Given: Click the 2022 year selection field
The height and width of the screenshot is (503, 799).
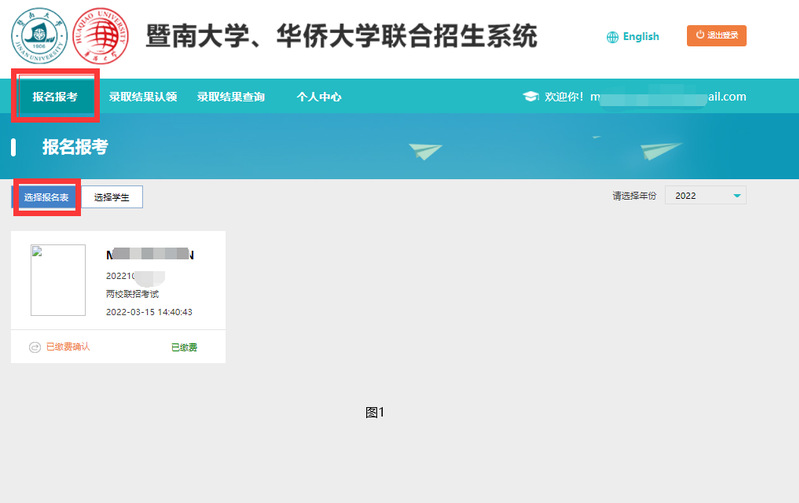Looking at the screenshot, I should pos(697,196).
